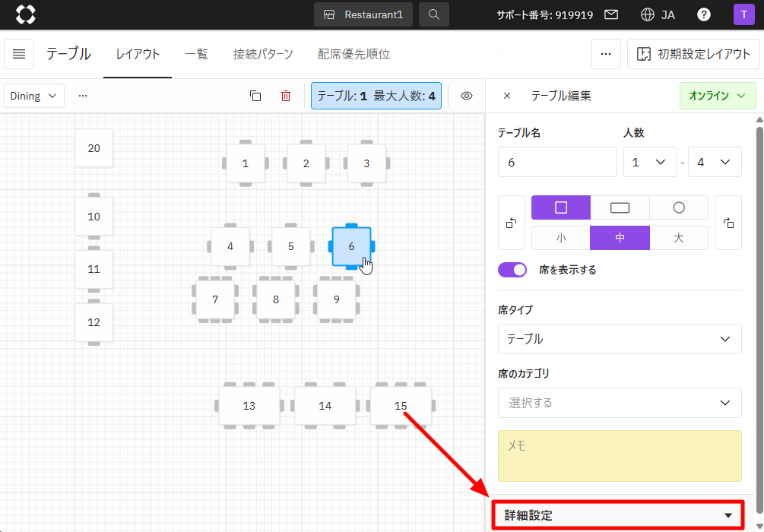Toggle the 席を表示する switch
Viewport: 764px width, 532px height.
(x=512, y=270)
